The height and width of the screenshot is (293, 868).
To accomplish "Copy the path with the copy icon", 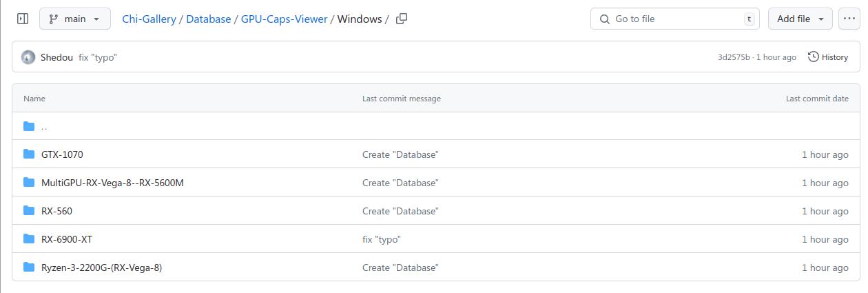I will point(402,19).
